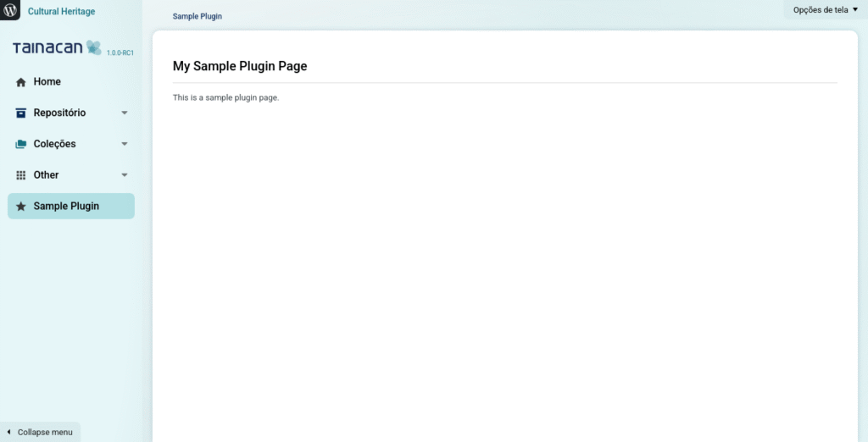The width and height of the screenshot is (868, 442).
Task: Click the Tainacan butterfly emblem
Action: (x=93, y=47)
